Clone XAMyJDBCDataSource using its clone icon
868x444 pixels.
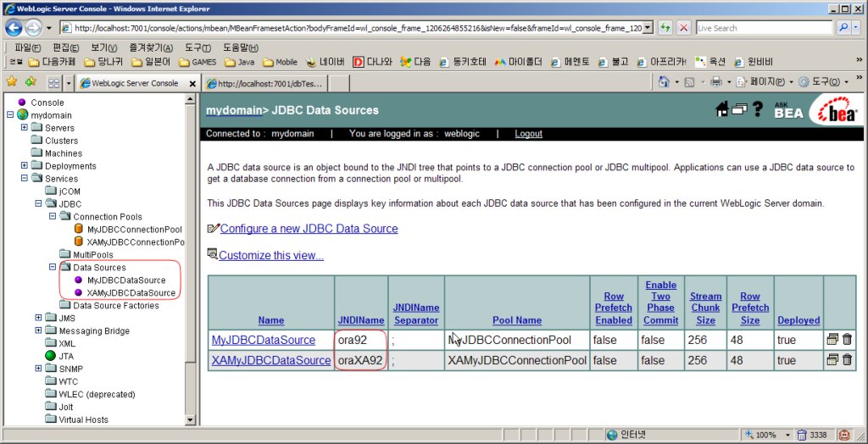832,360
